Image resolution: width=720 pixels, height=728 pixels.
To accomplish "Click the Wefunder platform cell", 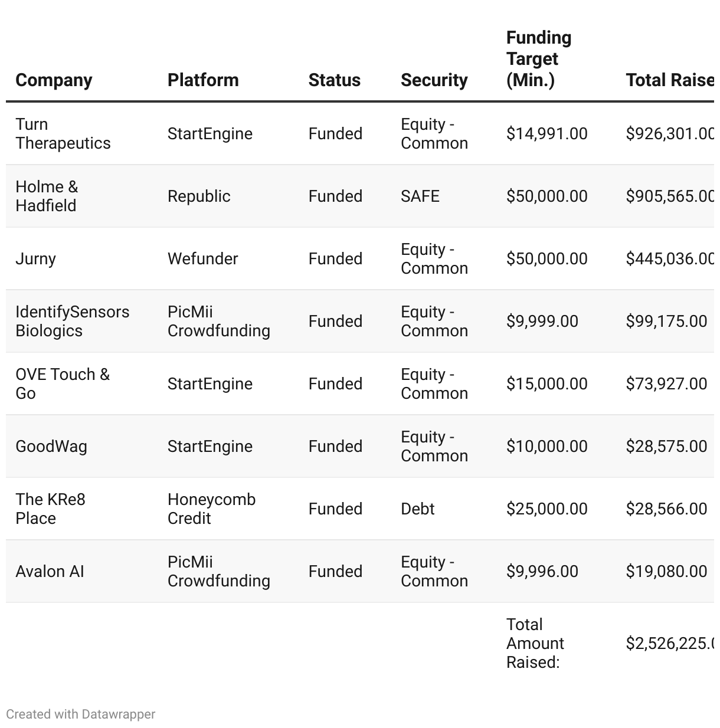I will pyautogui.click(x=202, y=259).
